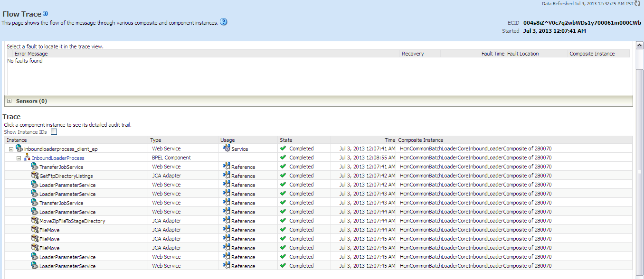Enable the Show Instance IDs checkbox
The height and width of the screenshot is (279, 644).
click(x=54, y=131)
